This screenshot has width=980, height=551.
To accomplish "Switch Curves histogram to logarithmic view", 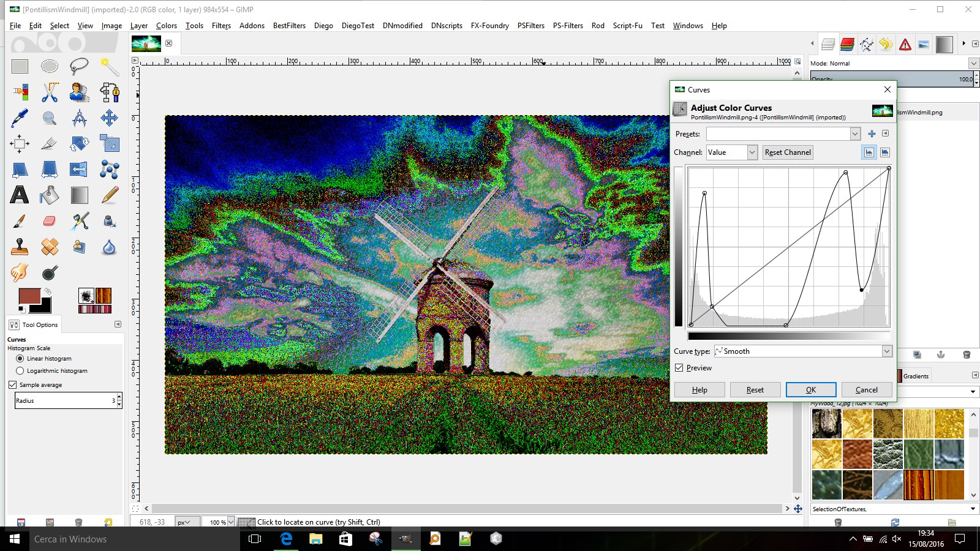I will coord(885,152).
